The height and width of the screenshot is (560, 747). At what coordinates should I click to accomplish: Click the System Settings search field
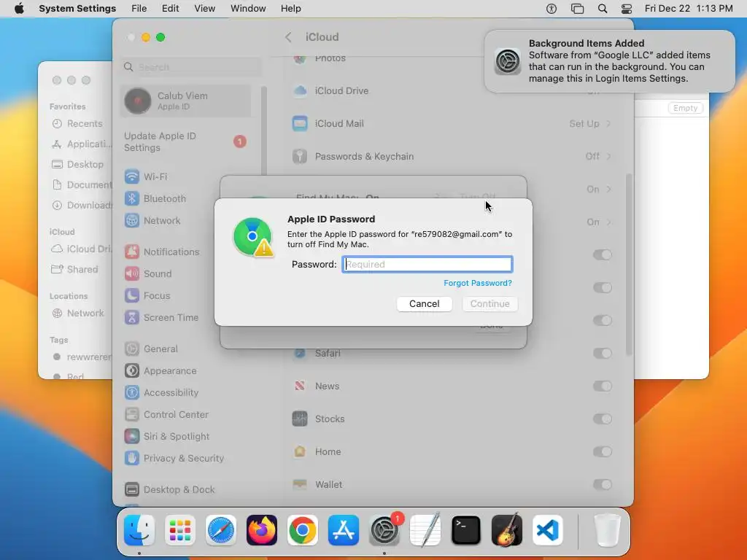click(x=190, y=67)
